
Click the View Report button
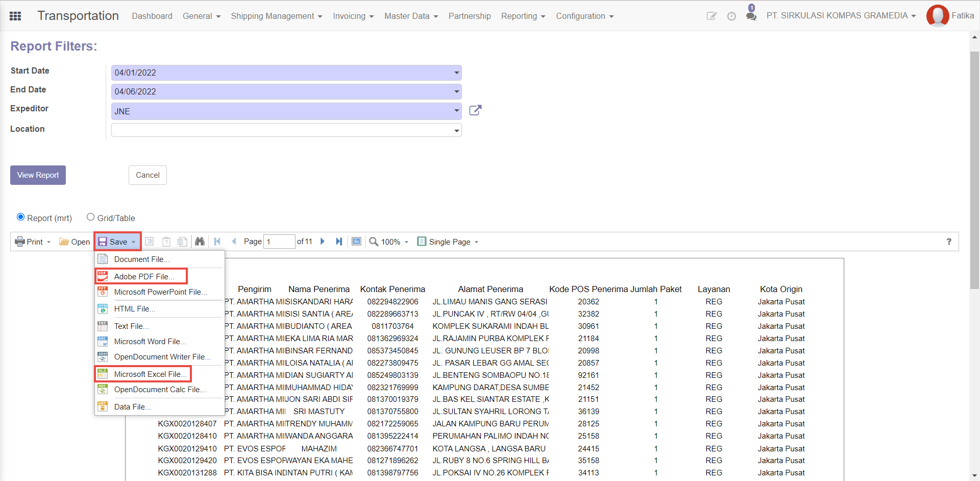click(x=38, y=175)
